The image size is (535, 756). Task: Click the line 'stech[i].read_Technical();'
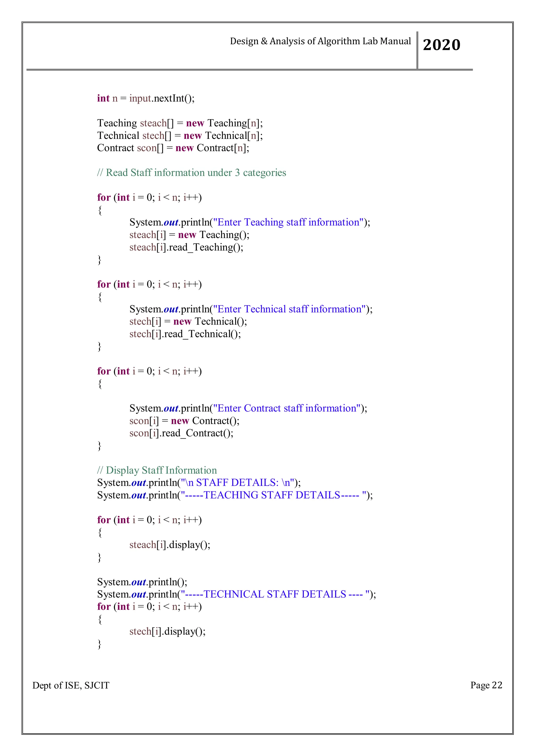[x=185, y=334]
